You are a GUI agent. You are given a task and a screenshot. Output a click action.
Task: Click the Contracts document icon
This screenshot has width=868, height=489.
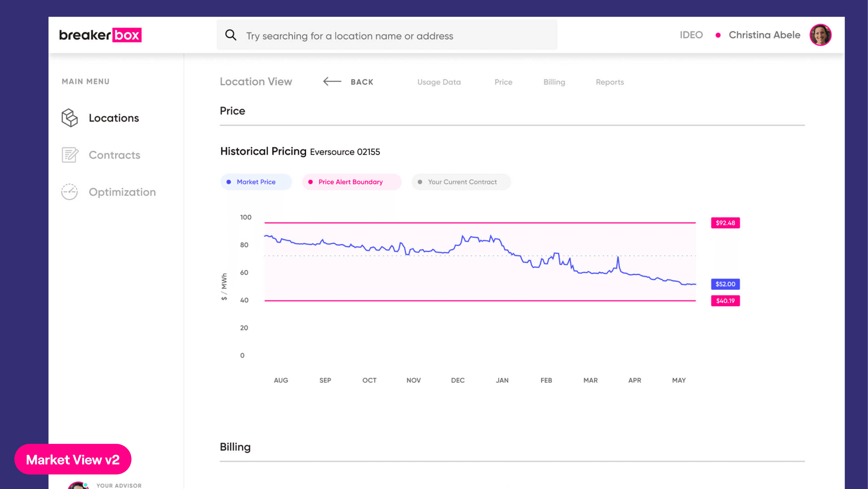[x=70, y=155]
